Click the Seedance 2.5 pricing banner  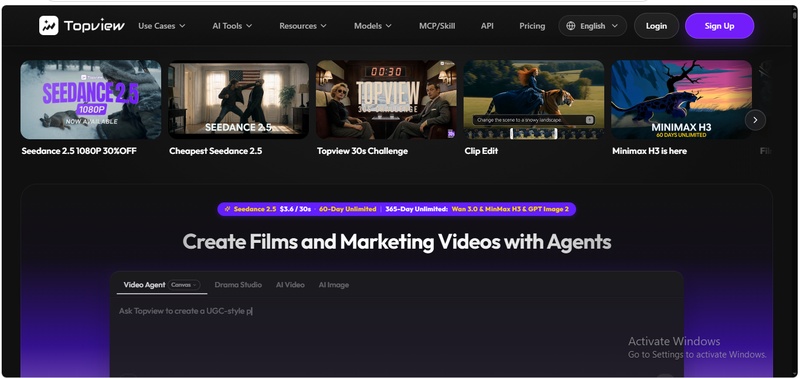click(x=397, y=209)
